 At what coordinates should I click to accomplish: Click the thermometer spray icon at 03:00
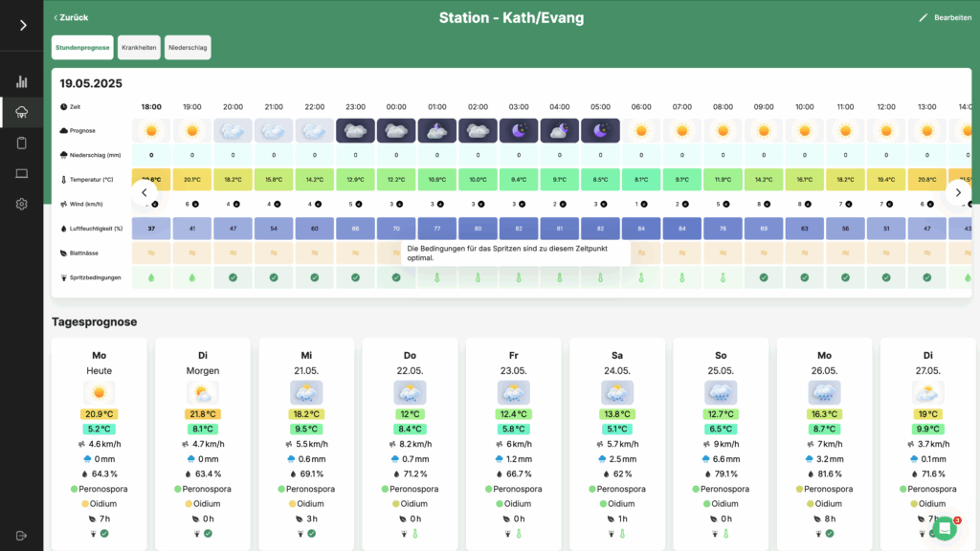coord(519,277)
